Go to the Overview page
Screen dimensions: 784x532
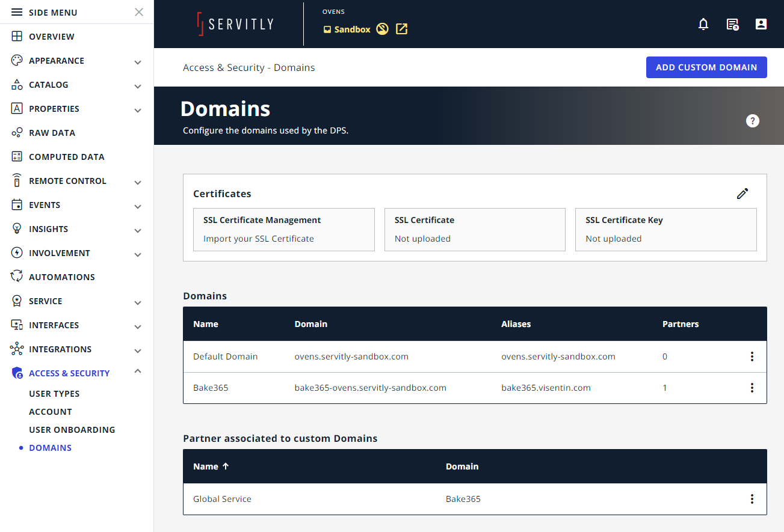coord(52,37)
